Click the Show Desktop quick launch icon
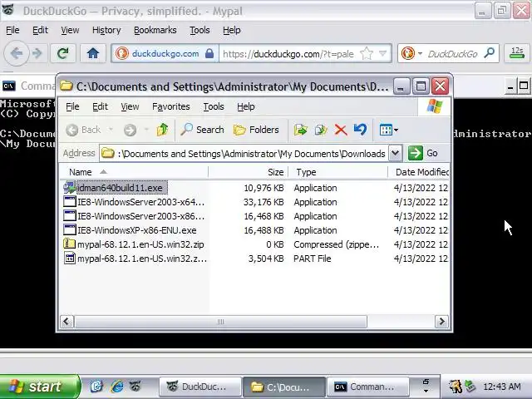This screenshot has width=532, height=399. pyautogui.click(x=96, y=386)
